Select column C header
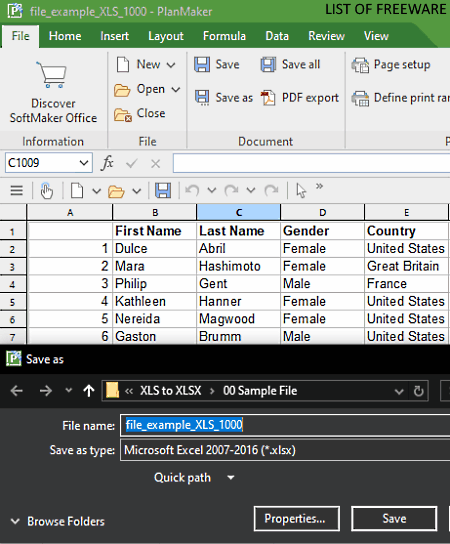This screenshot has width=450, height=544. click(238, 212)
